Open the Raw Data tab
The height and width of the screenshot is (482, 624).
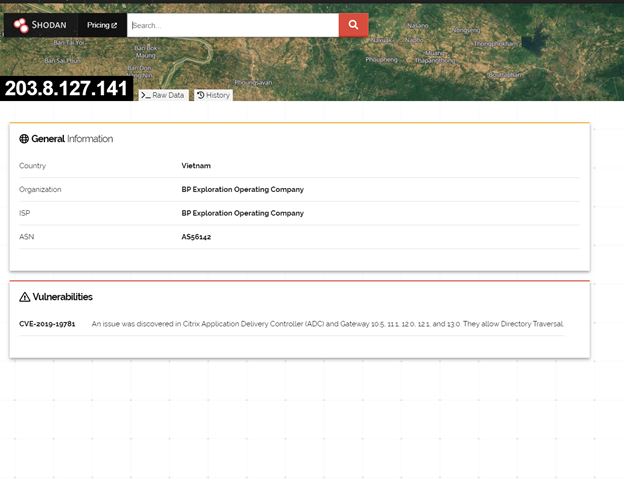[163, 95]
